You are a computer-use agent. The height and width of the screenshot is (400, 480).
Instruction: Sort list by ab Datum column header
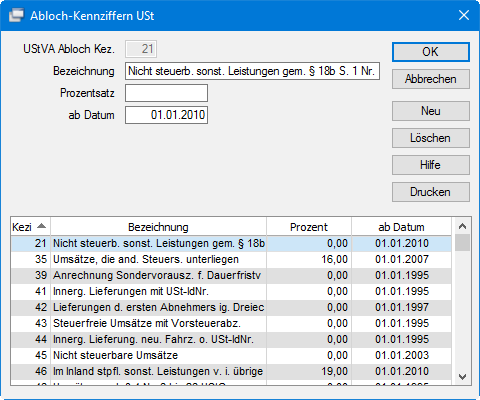(401, 227)
